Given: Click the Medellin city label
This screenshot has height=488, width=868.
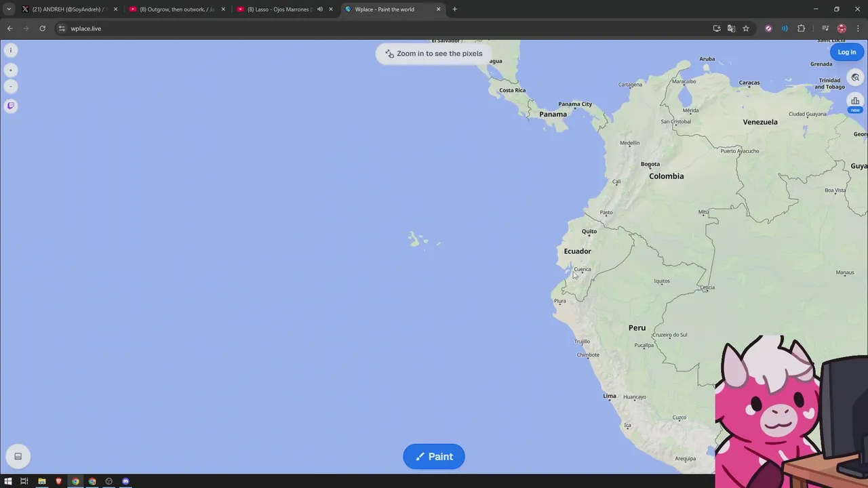Looking at the screenshot, I should pyautogui.click(x=629, y=143).
